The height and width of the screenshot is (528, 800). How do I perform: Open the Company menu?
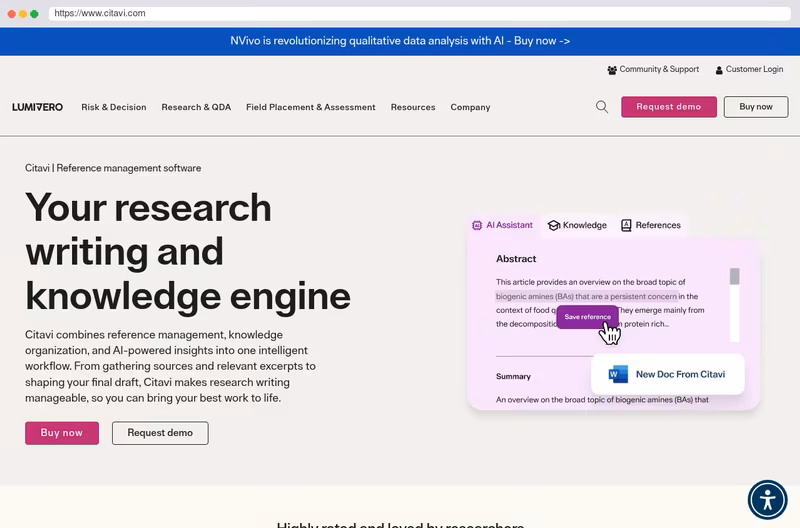tap(470, 107)
